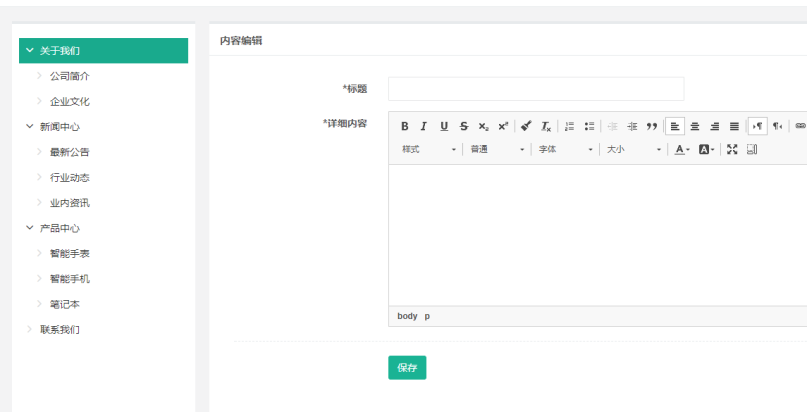Click the underline icon

coord(444,126)
